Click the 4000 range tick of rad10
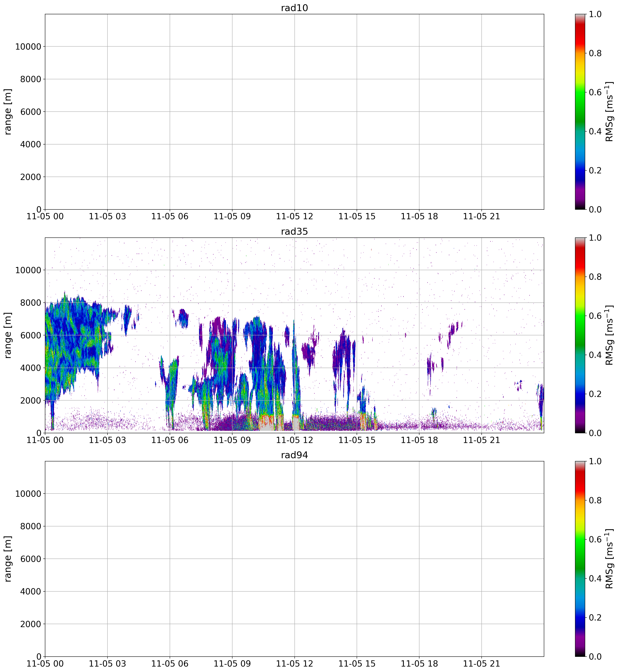Image resolution: width=619 pixels, height=672 pixels. point(30,144)
